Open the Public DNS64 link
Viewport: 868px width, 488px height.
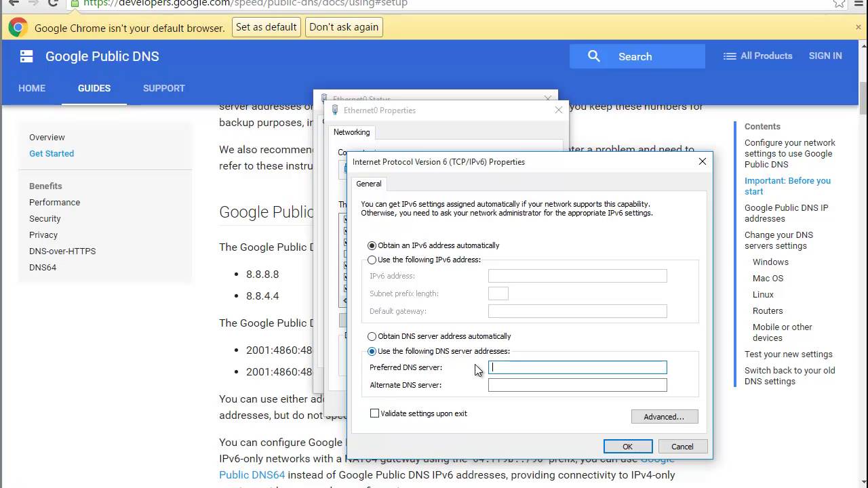coord(252,475)
